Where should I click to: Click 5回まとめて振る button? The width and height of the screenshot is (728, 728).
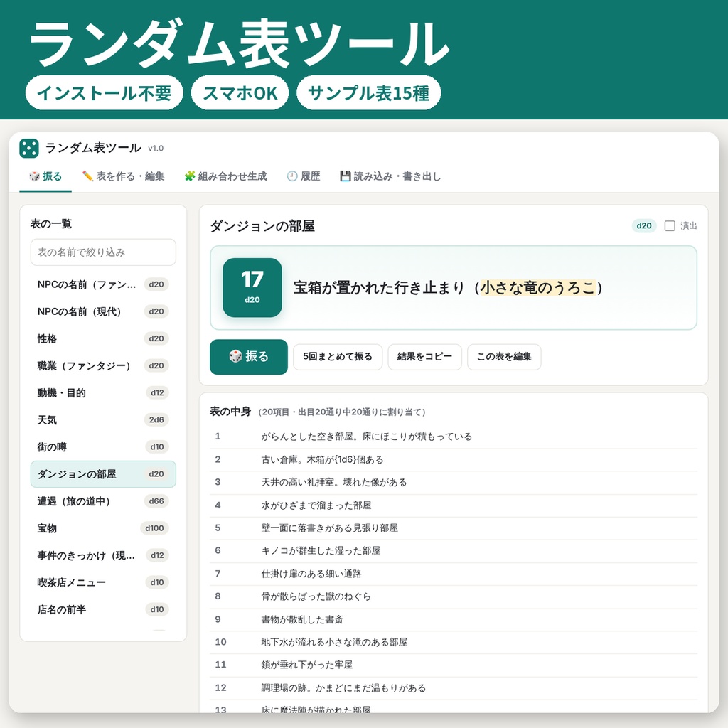(338, 357)
